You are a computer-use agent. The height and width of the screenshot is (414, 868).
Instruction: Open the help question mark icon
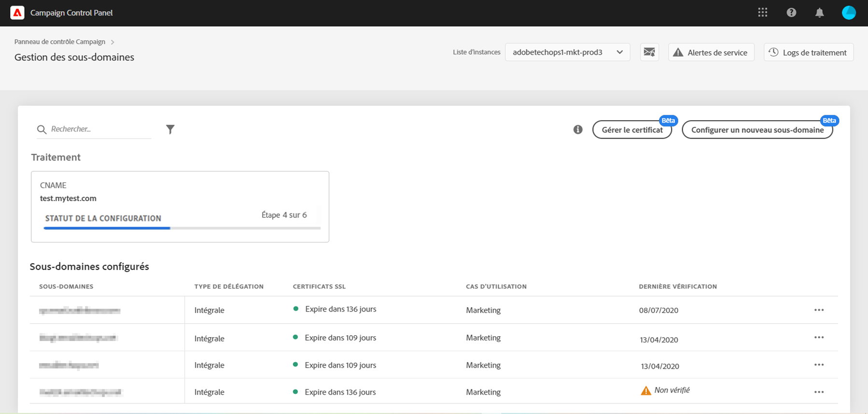(791, 13)
